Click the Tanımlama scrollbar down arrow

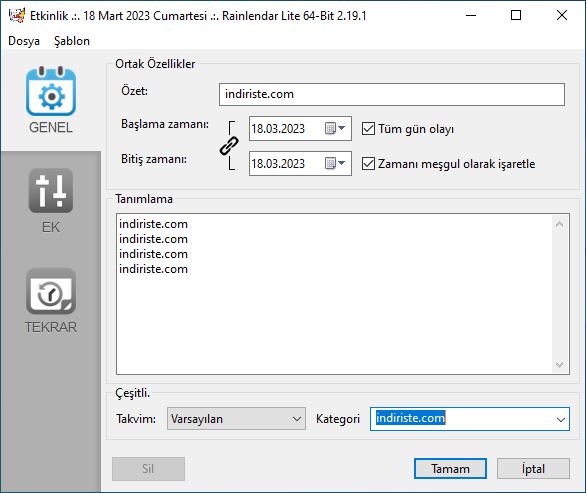pyautogui.click(x=559, y=364)
